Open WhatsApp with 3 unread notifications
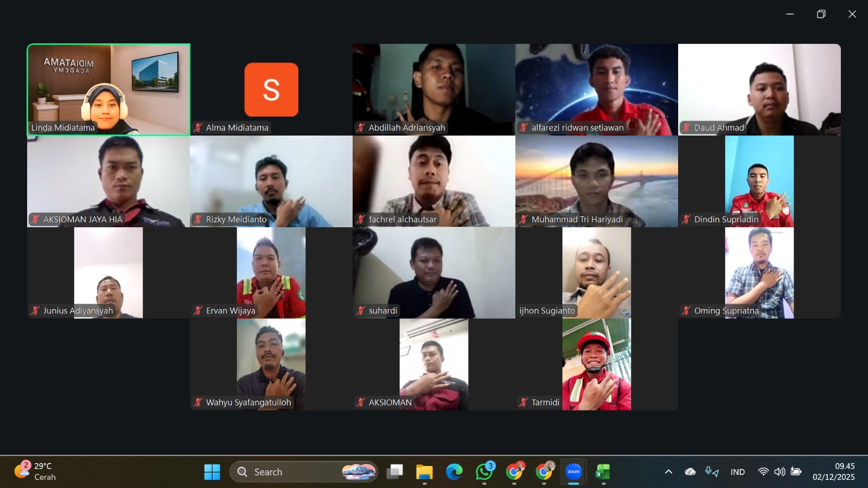 pyautogui.click(x=484, y=472)
